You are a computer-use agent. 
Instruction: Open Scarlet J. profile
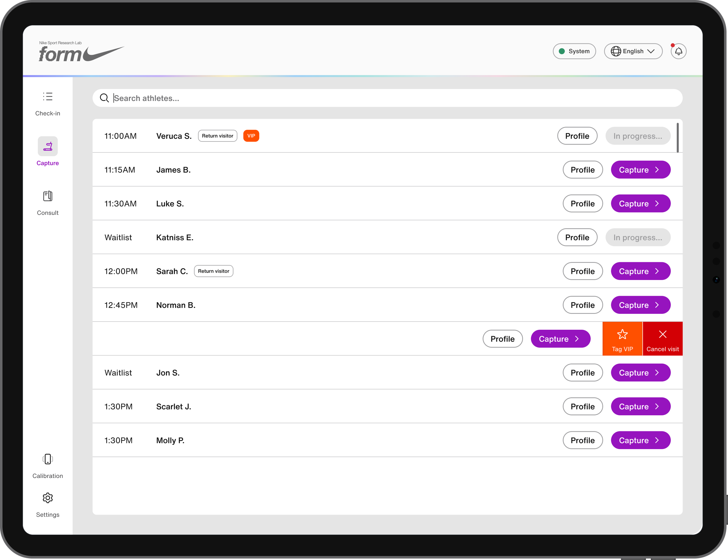(x=582, y=406)
